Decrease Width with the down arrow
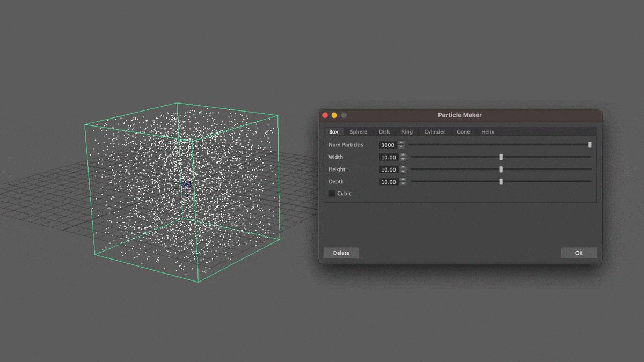 [x=403, y=160]
